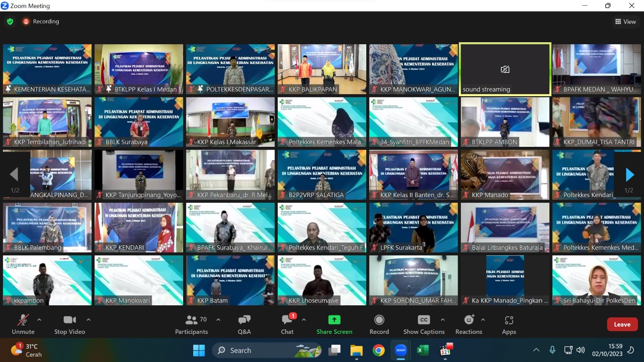Expand the arrow next to Participants

218,320
